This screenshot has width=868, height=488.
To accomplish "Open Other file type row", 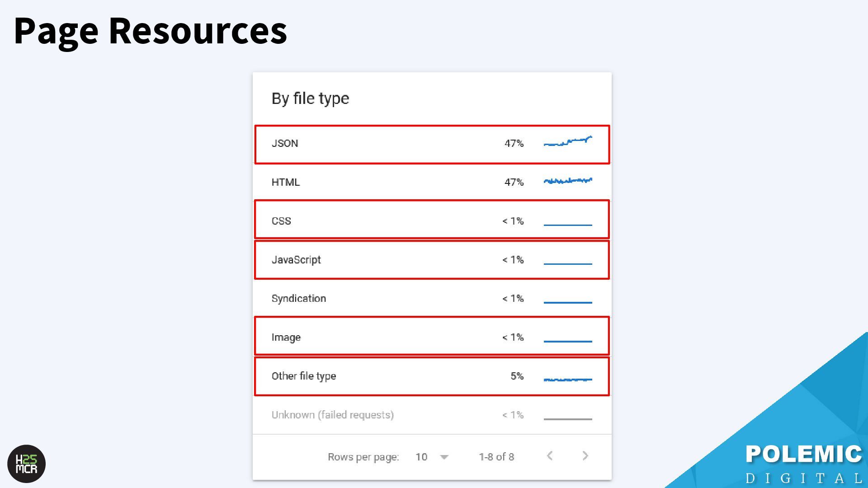I will point(303,376).
